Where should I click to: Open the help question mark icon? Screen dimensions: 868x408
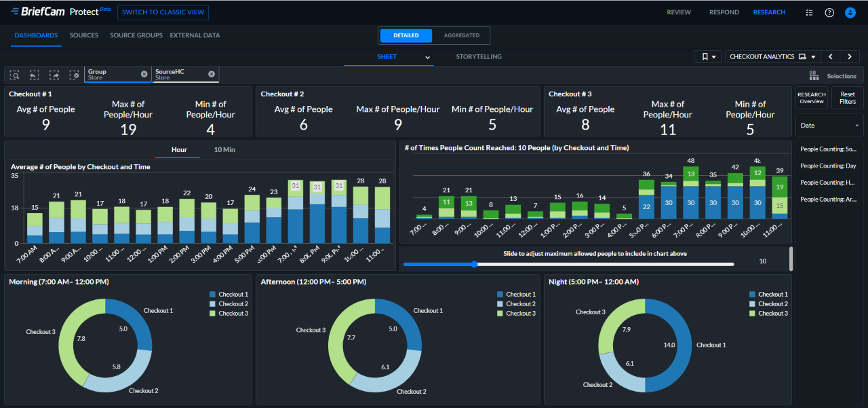829,12
